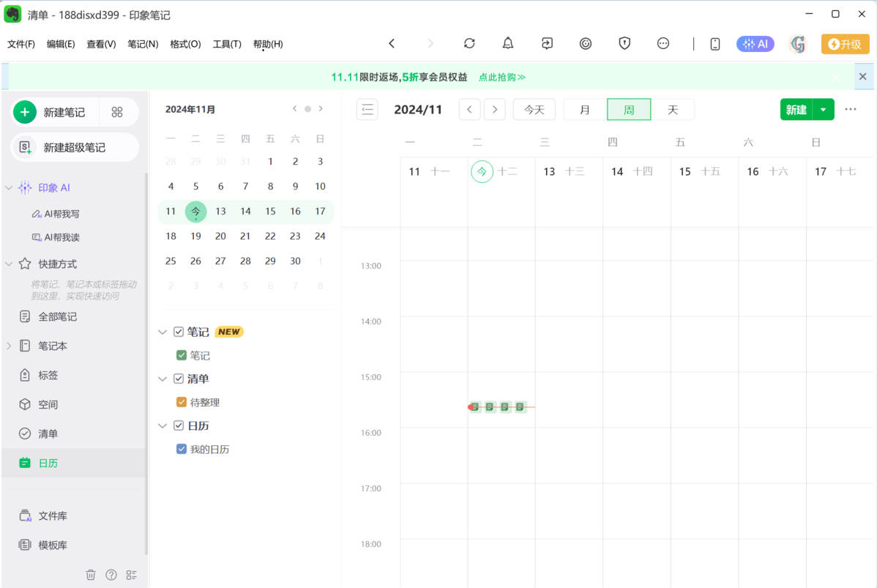Screen dimensions: 877x588
Task: Open the purple AI button
Action: [x=755, y=44]
